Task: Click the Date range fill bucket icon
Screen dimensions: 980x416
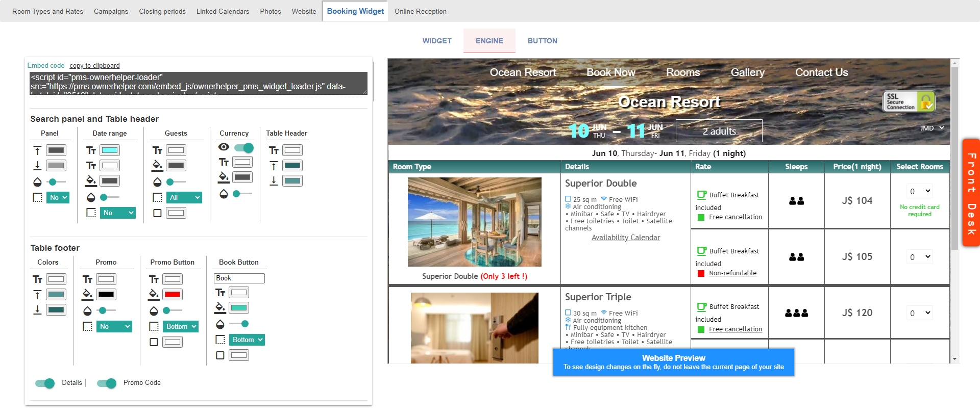Action: click(x=91, y=180)
